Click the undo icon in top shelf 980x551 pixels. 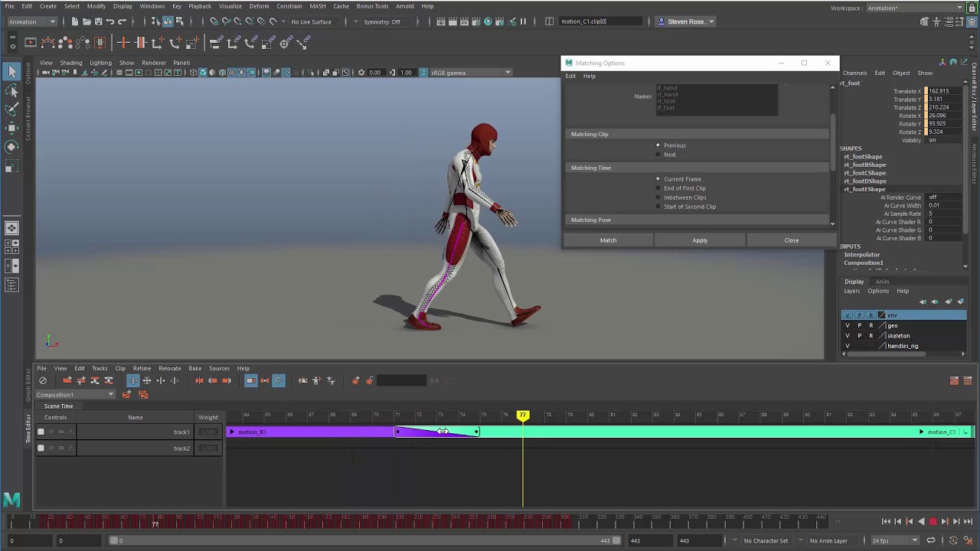(109, 21)
